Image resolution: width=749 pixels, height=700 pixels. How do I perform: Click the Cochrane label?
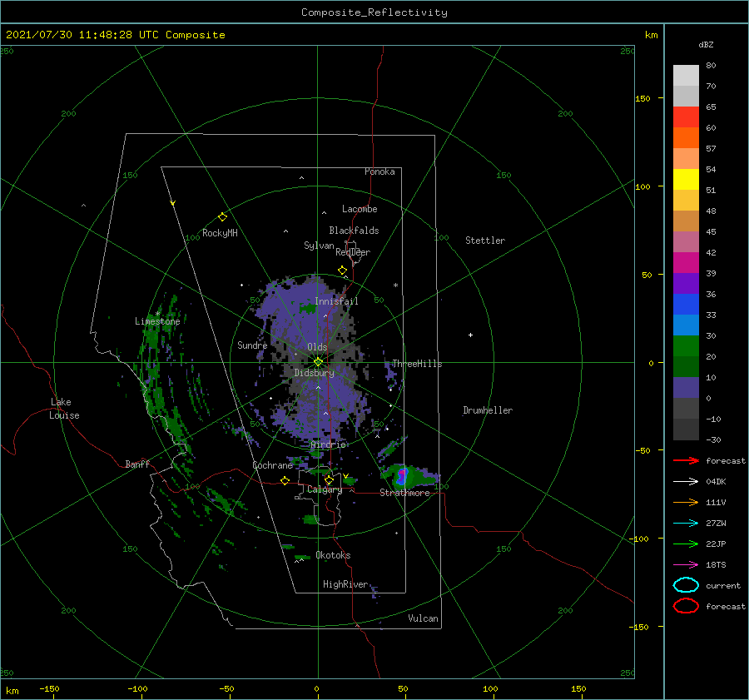point(272,465)
